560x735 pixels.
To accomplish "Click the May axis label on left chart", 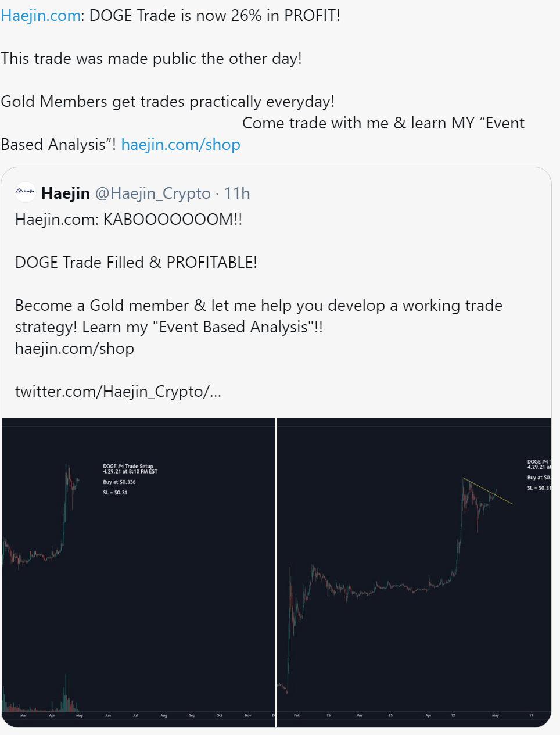I will (x=80, y=716).
